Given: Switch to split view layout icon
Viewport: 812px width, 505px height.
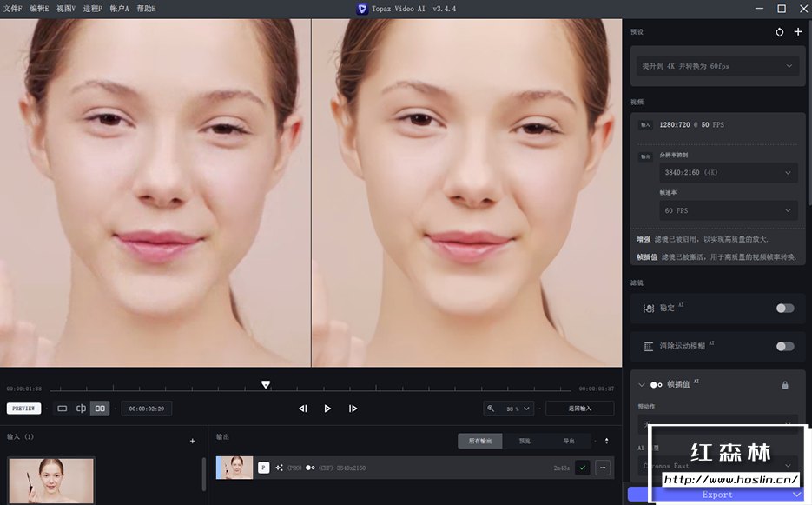Looking at the screenshot, I should pyautogui.click(x=81, y=409).
